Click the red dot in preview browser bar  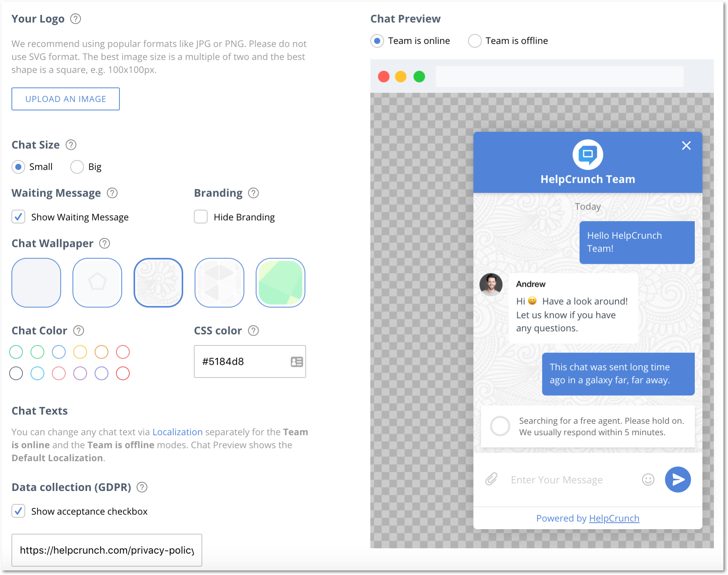(x=383, y=77)
